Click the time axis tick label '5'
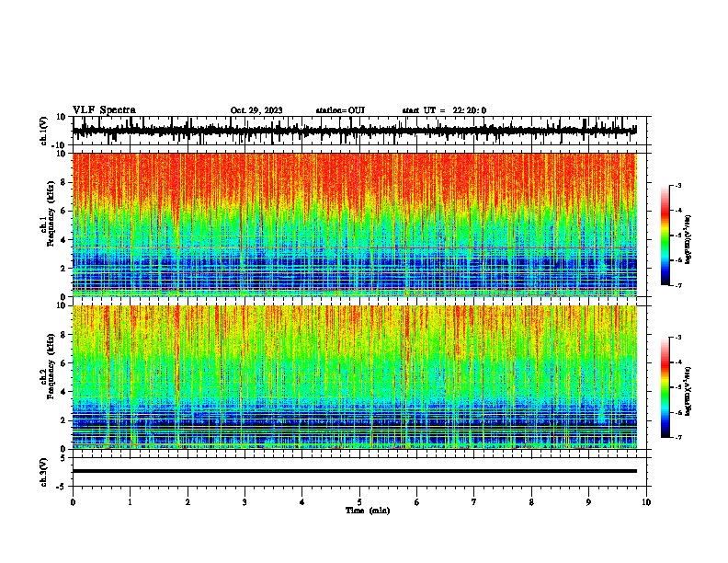 click(x=359, y=502)
